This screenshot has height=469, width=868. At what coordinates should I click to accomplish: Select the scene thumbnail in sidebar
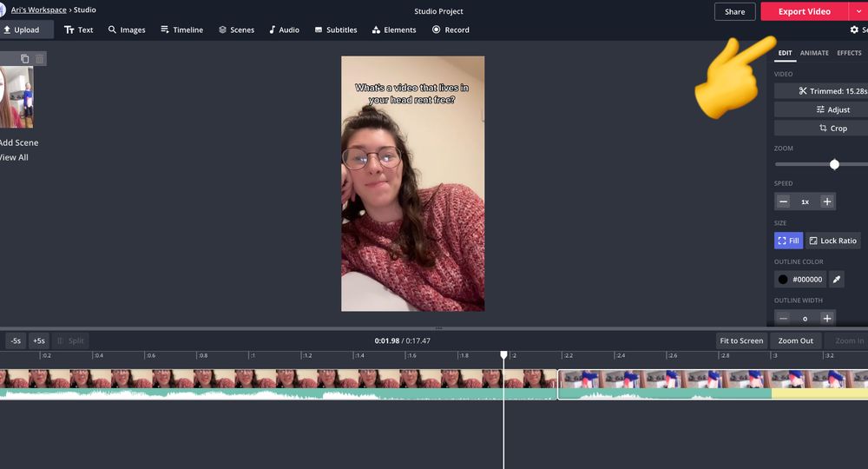16,97
